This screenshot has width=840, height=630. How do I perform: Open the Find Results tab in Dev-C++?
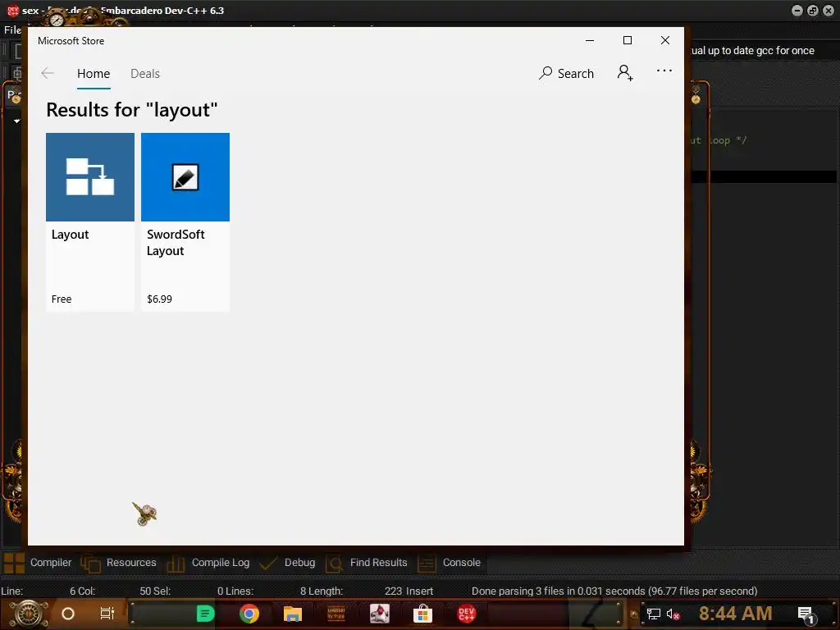coord(367,563)
